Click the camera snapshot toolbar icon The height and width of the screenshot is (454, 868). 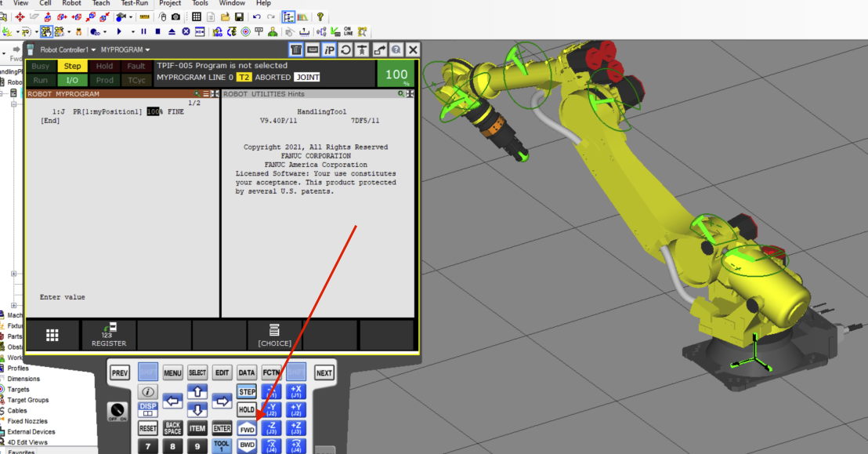(176, 17)
